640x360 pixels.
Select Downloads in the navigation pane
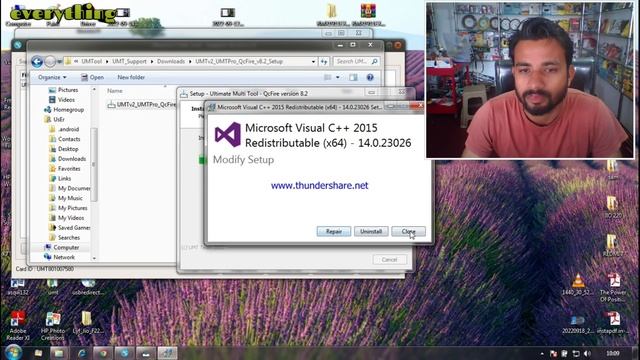[x=67, y=159]
